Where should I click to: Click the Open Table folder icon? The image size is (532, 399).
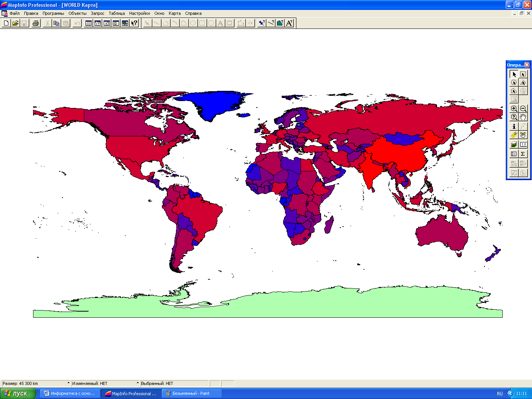[15, 23]
